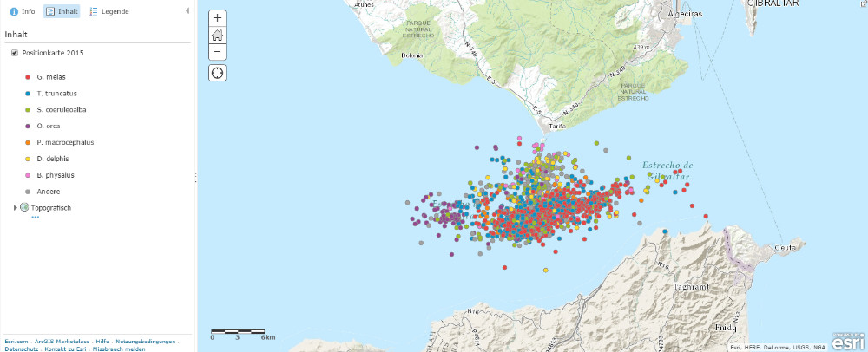Select the G. melas red legend dot
The width and height of the screenshot is (868, 352).
pyautogui.click(x=28, y=77)
